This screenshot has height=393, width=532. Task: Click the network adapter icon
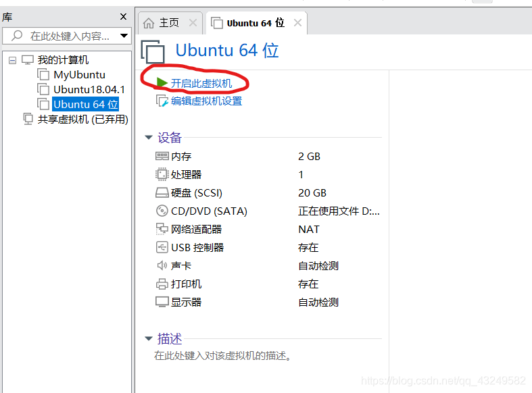162,229
